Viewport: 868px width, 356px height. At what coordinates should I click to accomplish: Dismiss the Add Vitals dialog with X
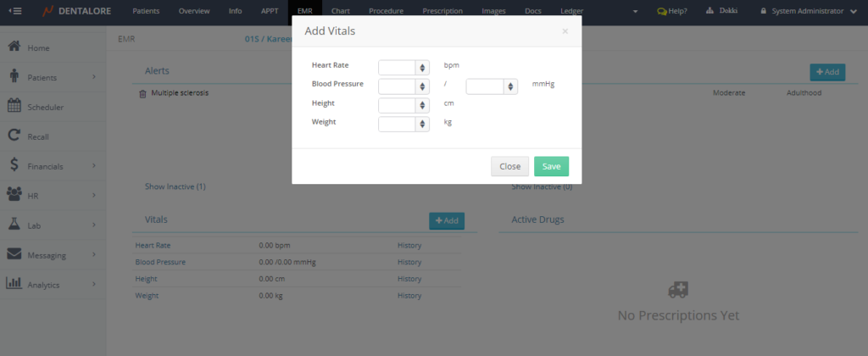click(x=565, y=31)
